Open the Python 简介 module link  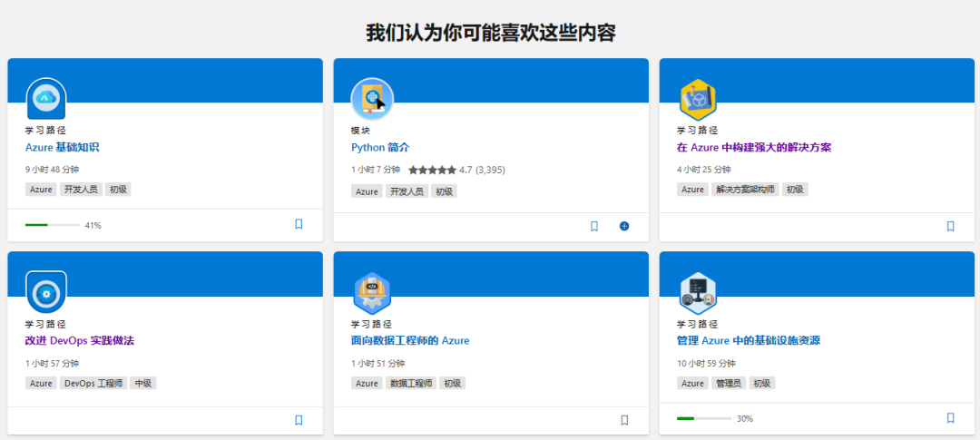[x=380, y=148]
